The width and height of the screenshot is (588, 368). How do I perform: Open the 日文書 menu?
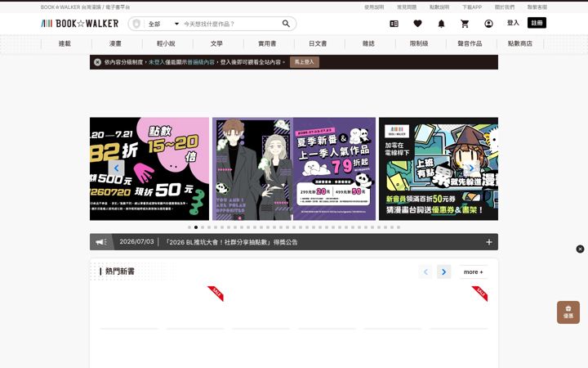(318, 43)
